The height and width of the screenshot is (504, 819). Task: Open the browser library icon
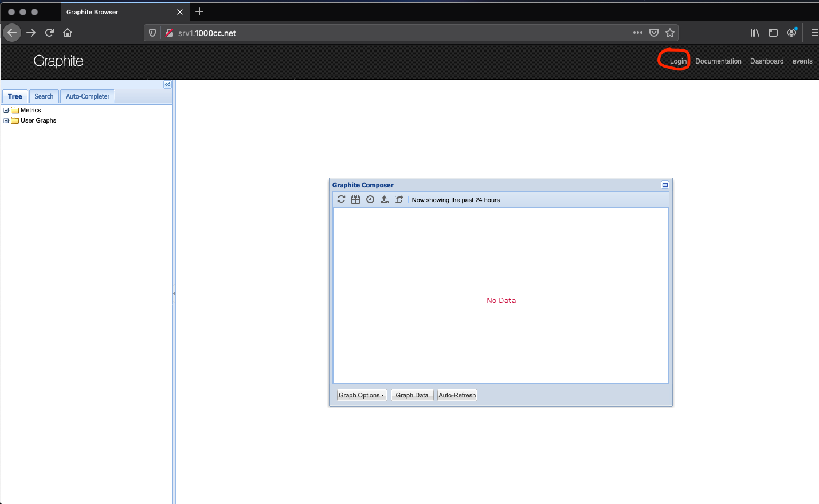(x=755, y=33)
